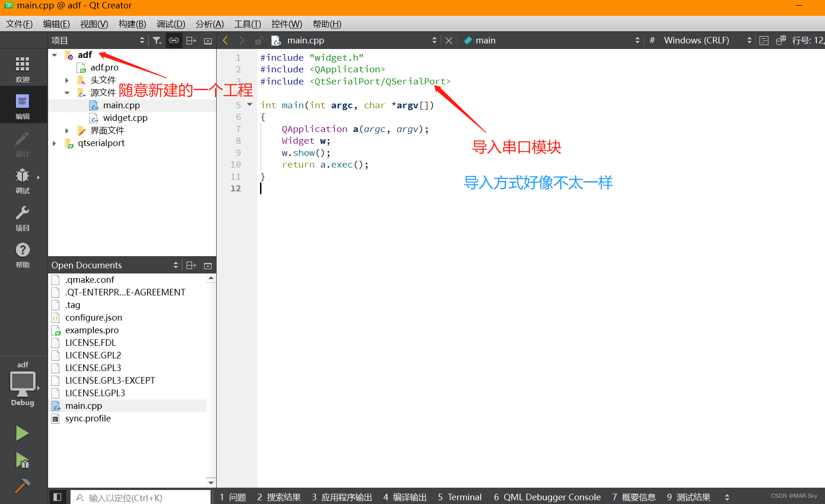Close the project sidebar panel
Screen dimensions: 825x504
208,41
